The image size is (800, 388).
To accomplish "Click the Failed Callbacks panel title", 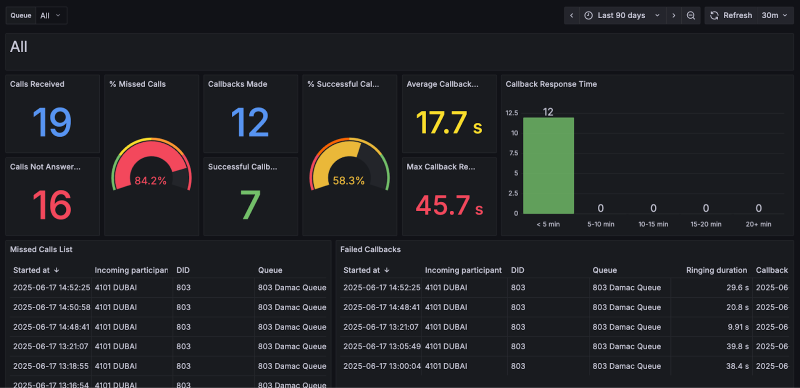I will pos(370,250).
